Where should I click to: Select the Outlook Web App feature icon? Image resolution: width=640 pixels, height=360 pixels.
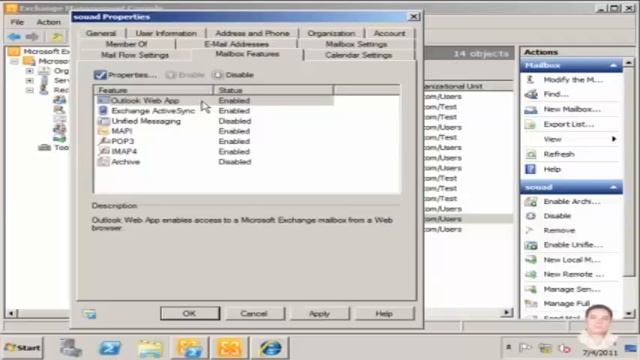coord(103,100)
